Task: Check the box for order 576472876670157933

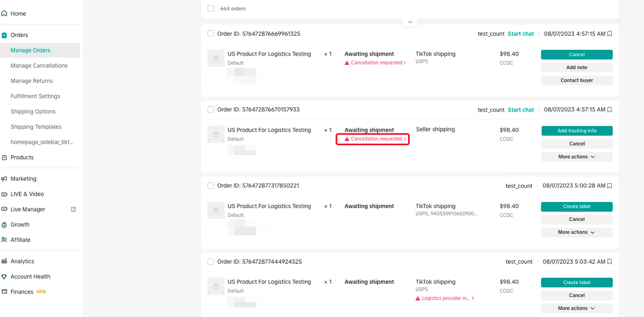Action: pyautogui.click(x=211, y=109)
